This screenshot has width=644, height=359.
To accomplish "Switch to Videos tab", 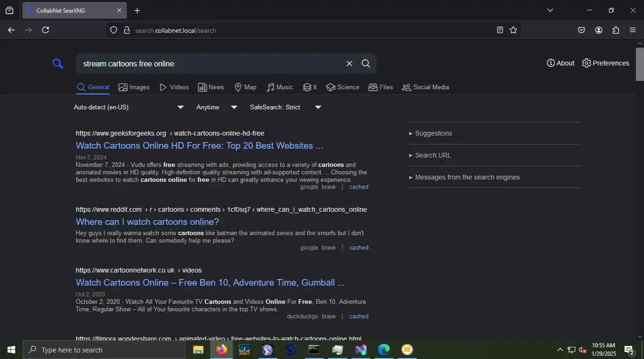I will tap(174, 87).
